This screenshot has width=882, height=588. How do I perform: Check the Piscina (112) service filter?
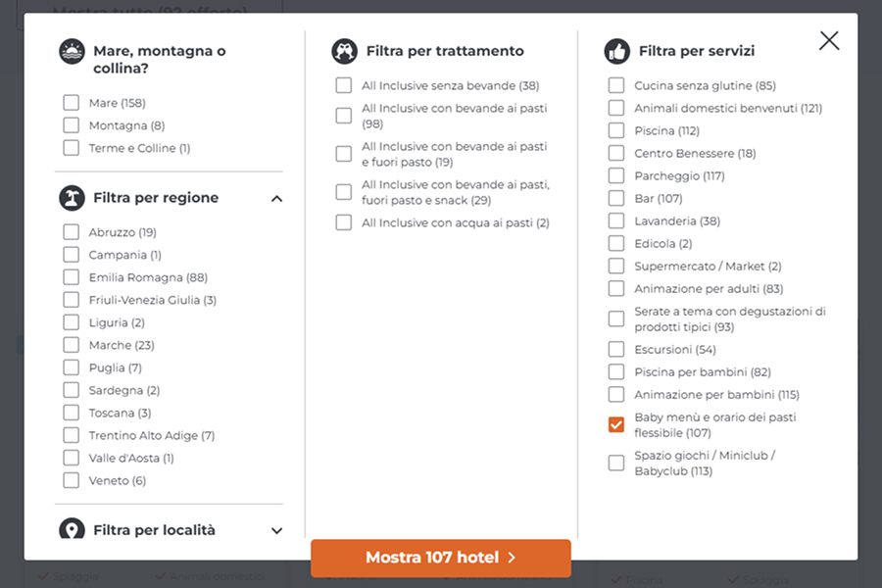pyautogui.click(x=616, y=130)
